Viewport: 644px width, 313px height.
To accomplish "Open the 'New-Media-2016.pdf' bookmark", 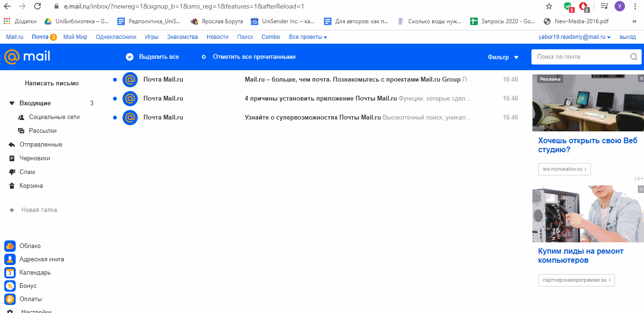I will 576,21.
